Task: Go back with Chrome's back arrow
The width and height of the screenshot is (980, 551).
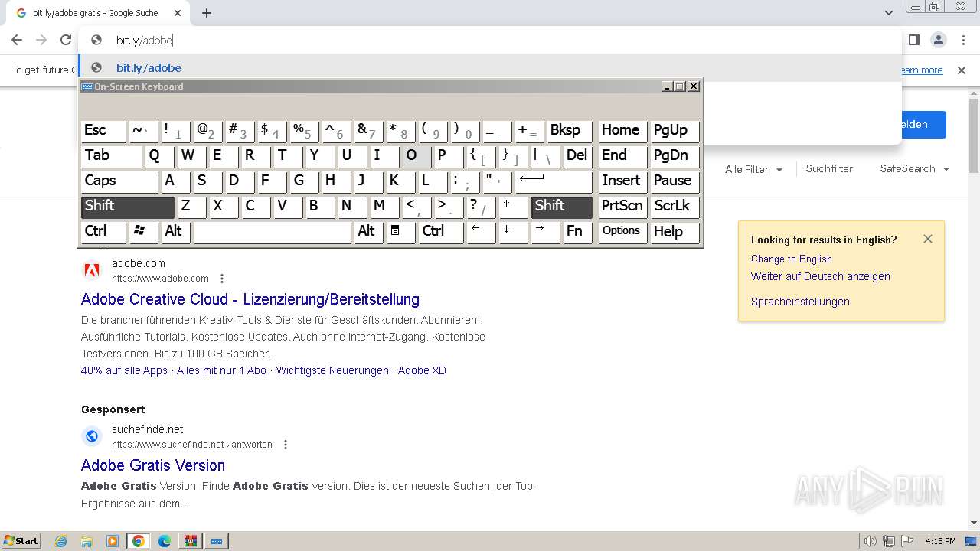Action: [x=17, y=40]
